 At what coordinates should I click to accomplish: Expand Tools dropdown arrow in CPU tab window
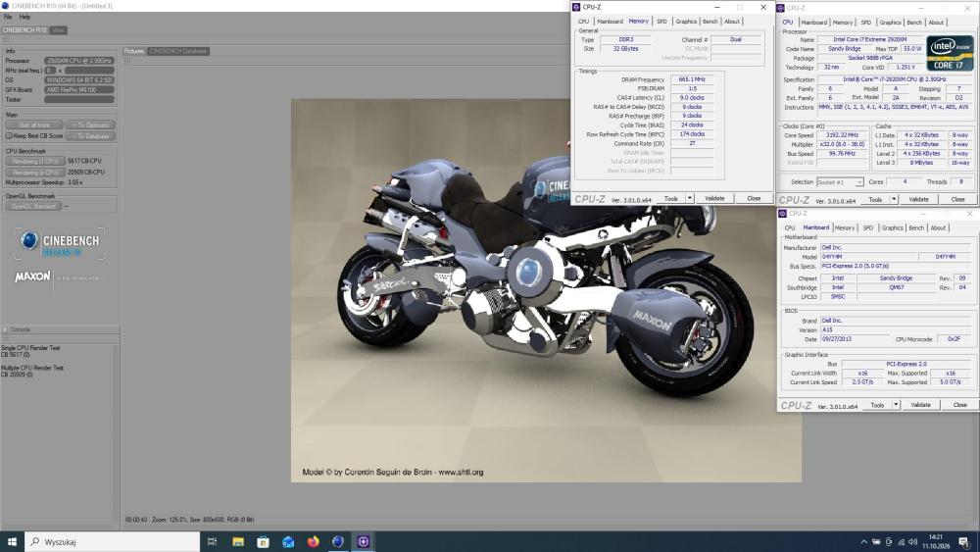click(x=894, y=199)
